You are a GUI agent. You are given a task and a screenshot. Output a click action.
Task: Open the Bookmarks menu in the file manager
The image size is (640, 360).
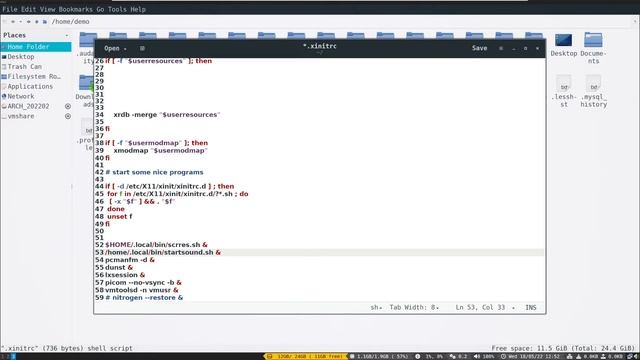76,9
